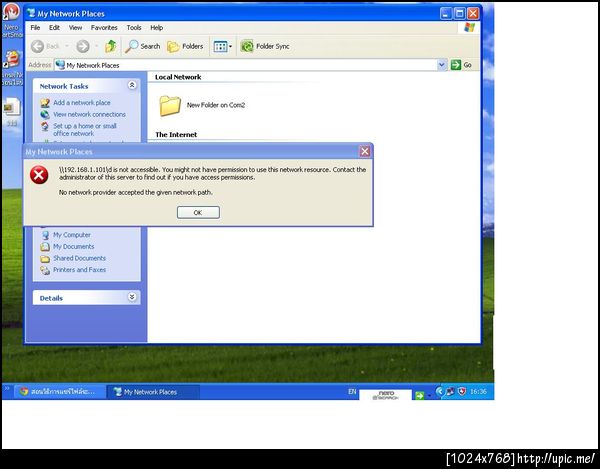This screenshot has height=469, width=600.
Task: Open the Help menu
Action: [157, 28]
